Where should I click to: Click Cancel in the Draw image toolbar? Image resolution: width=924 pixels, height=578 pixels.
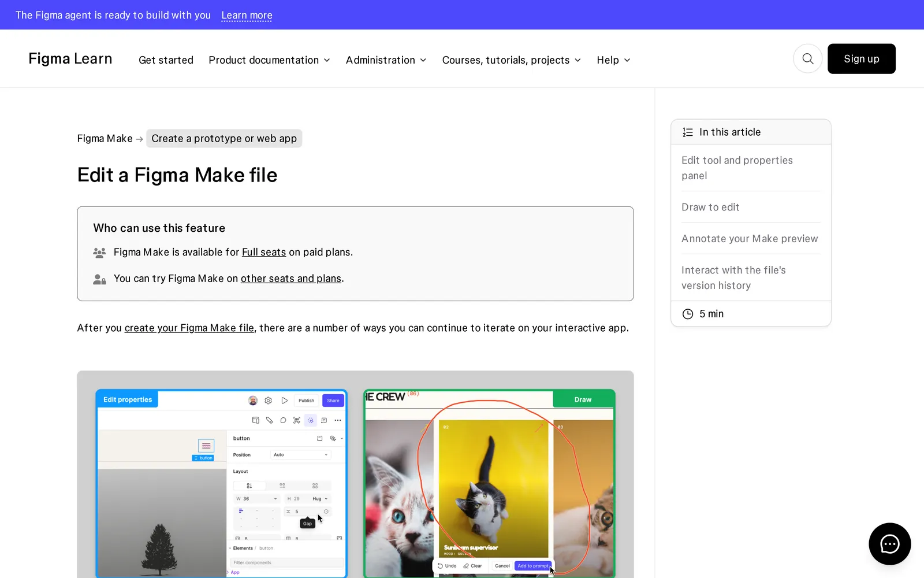click(x=502, y=566)
